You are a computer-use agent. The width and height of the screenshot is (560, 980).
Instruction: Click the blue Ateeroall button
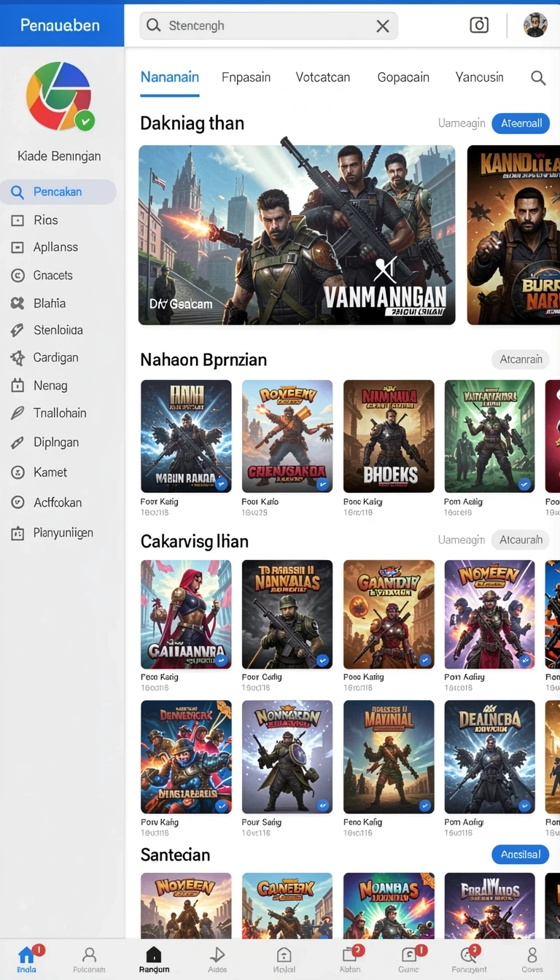click(x=521, y=123)
